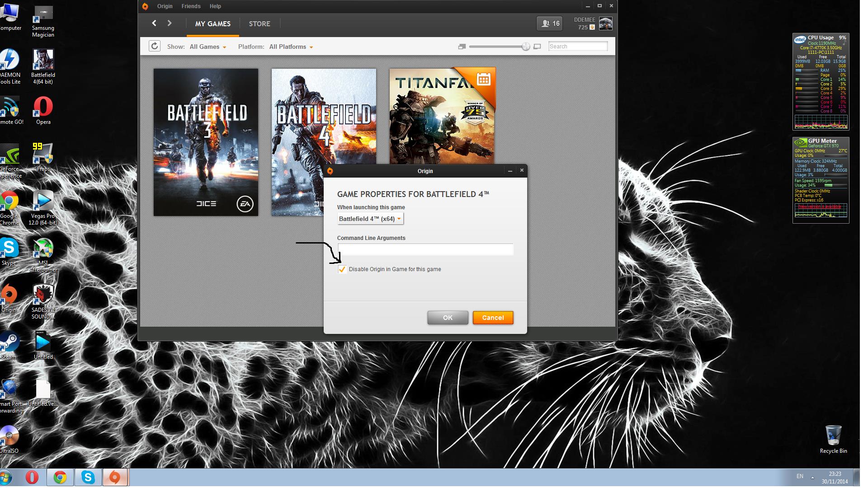
Task: Click the large tile size icon
Action: pos(537,47)
